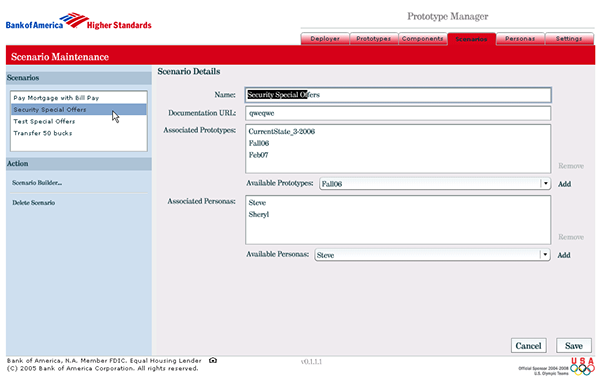Viewport: 600px width, 388px height.
Task: Open Scenario Builder action
Action: click(37, 183)
